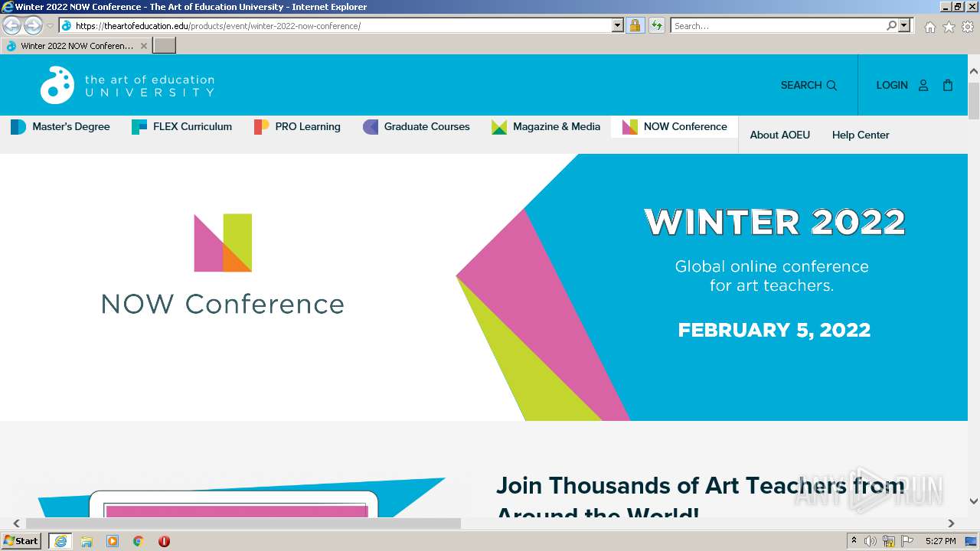The image size is (980, 551).
Task: Open the Tools gear icon
Action: [x=968, y=27]
